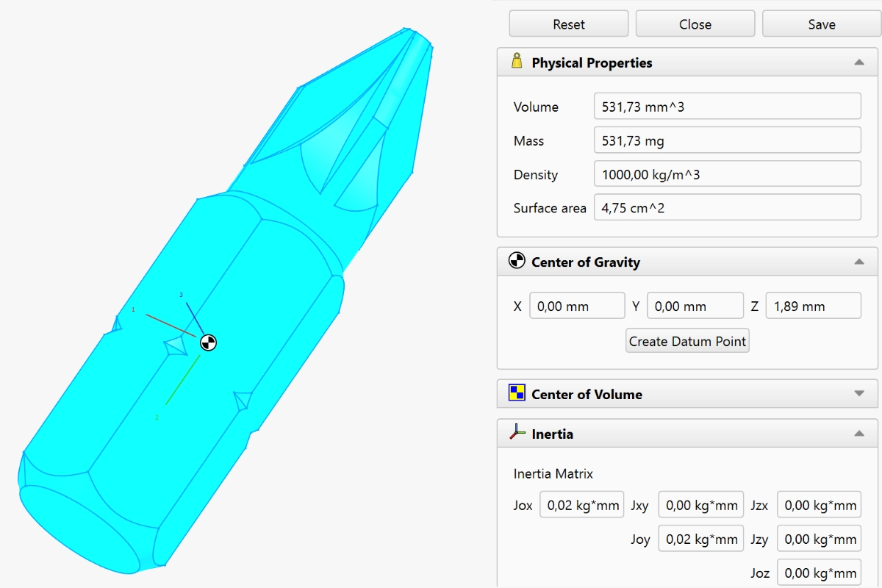
Task: Select the Jxy inertia field
Action: (x=700, y=505)
